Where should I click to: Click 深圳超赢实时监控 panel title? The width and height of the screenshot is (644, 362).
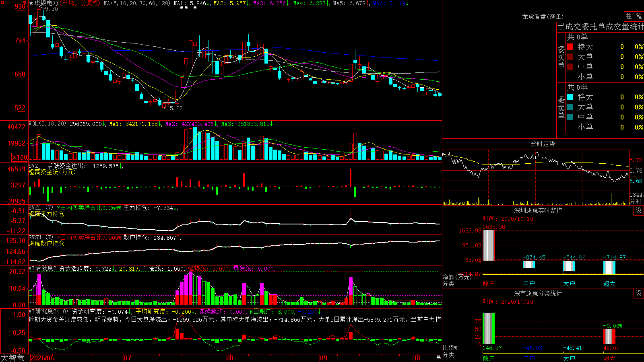(538, 210)
